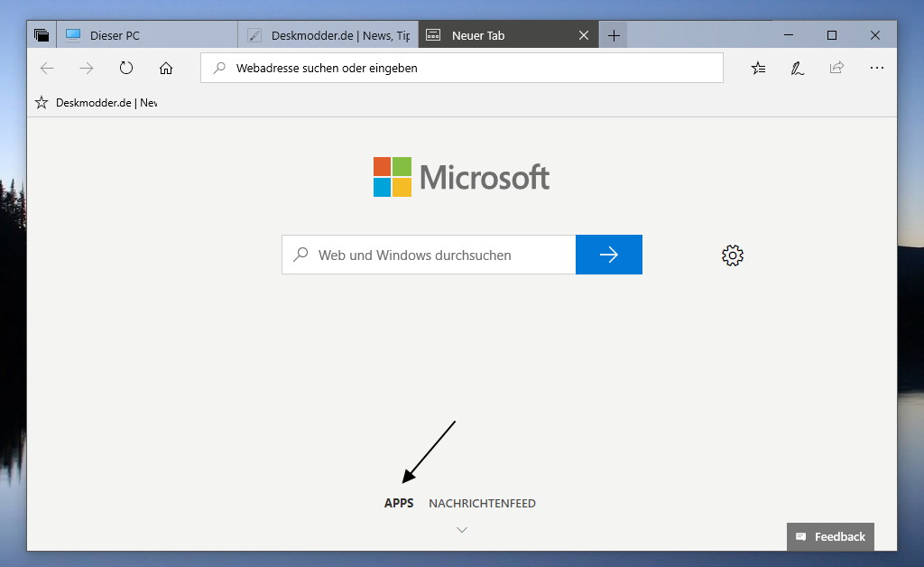The width and height of the screenshot is (924, 567).
Task: Open new tab page settings gear
Action: point(733,256)
